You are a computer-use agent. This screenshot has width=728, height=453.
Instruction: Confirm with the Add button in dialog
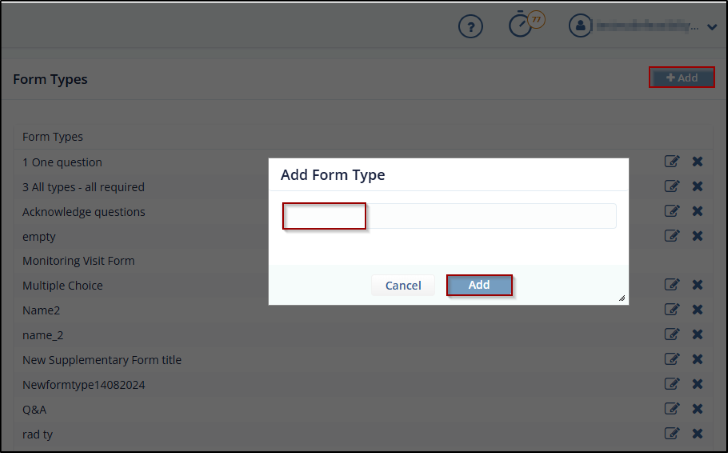tap(479, 285)
